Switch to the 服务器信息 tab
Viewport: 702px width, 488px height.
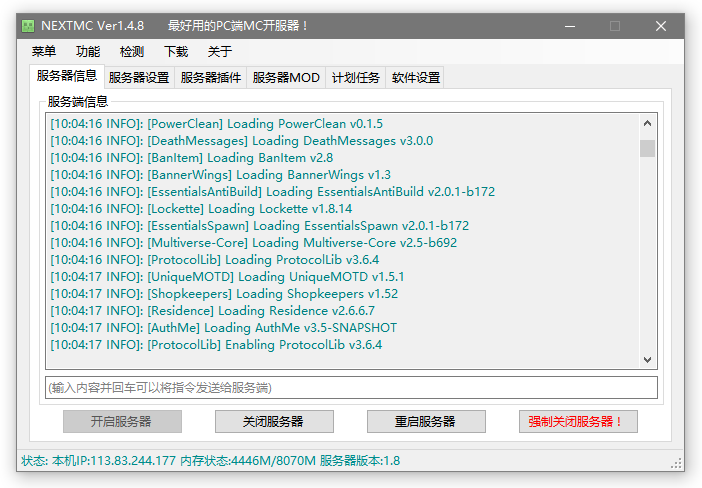point(67,76)
